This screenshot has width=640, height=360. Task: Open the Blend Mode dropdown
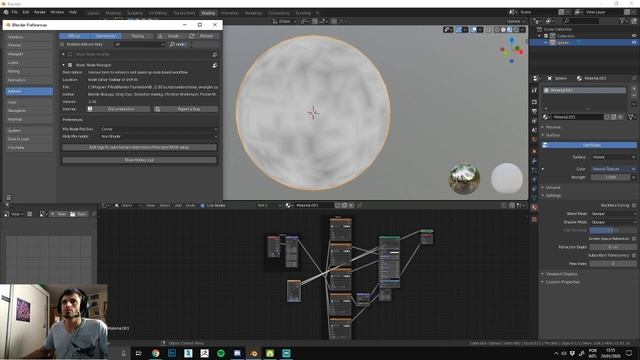click(613, 214)
